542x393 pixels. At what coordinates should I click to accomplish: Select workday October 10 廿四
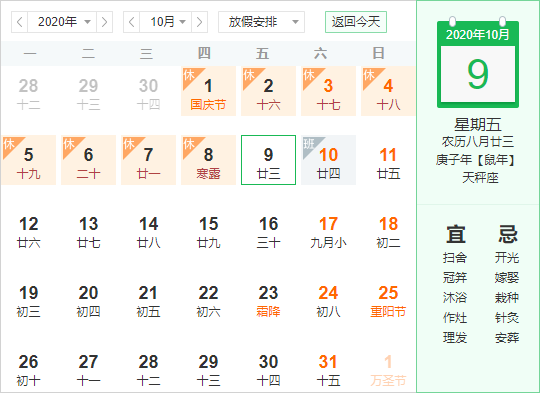328,160
